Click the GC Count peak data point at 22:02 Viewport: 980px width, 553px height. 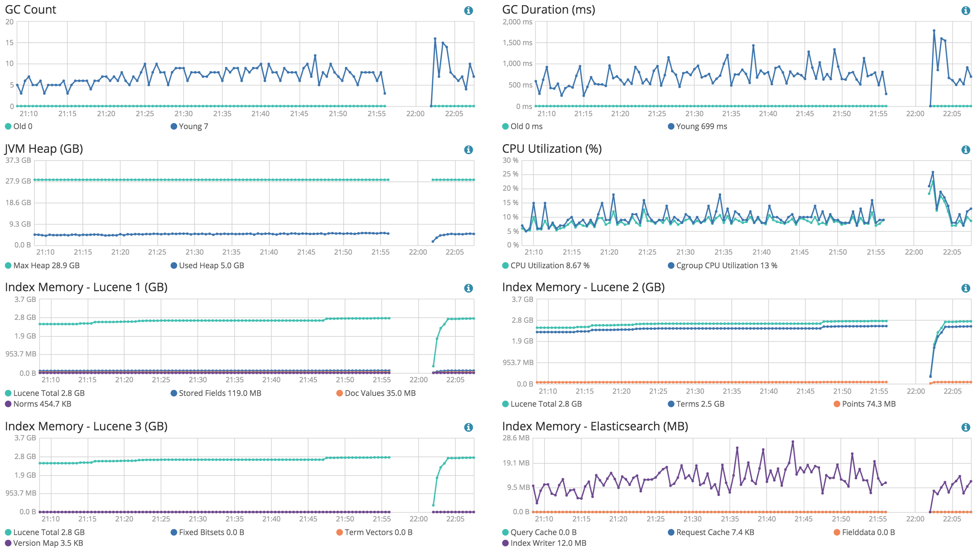(435, 39)
